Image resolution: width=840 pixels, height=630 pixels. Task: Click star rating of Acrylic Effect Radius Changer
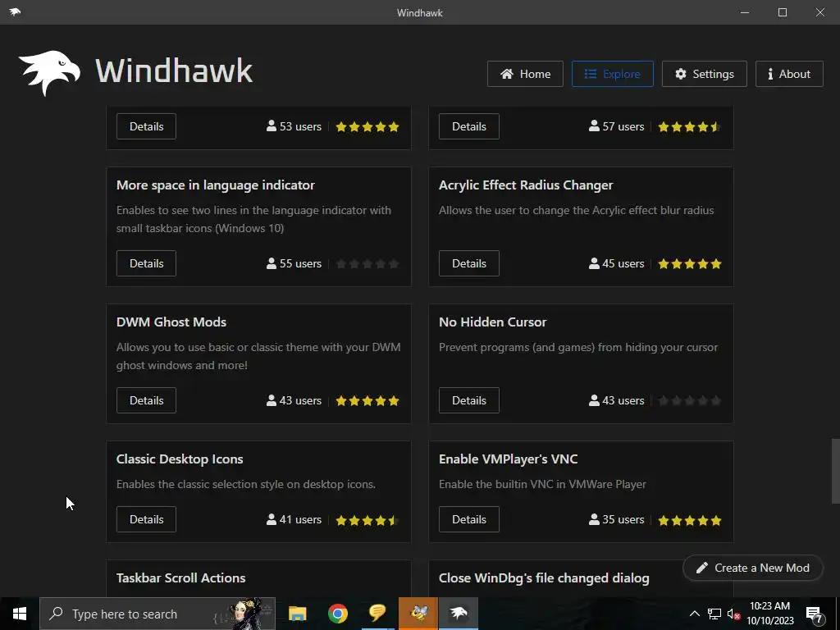pos(689,264)
